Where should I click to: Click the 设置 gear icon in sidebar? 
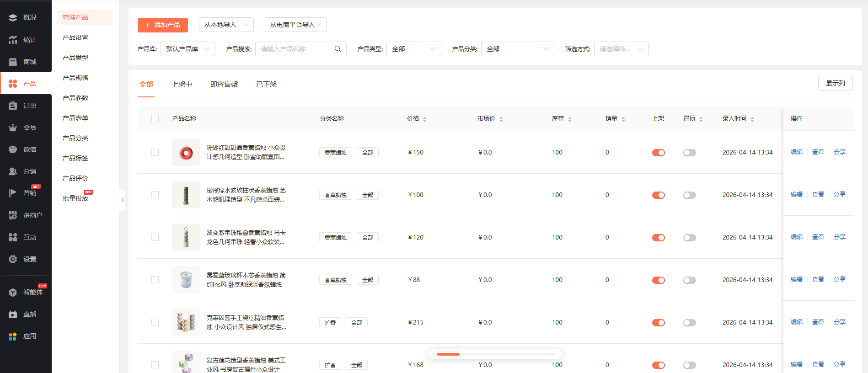(x=13, y=259)
